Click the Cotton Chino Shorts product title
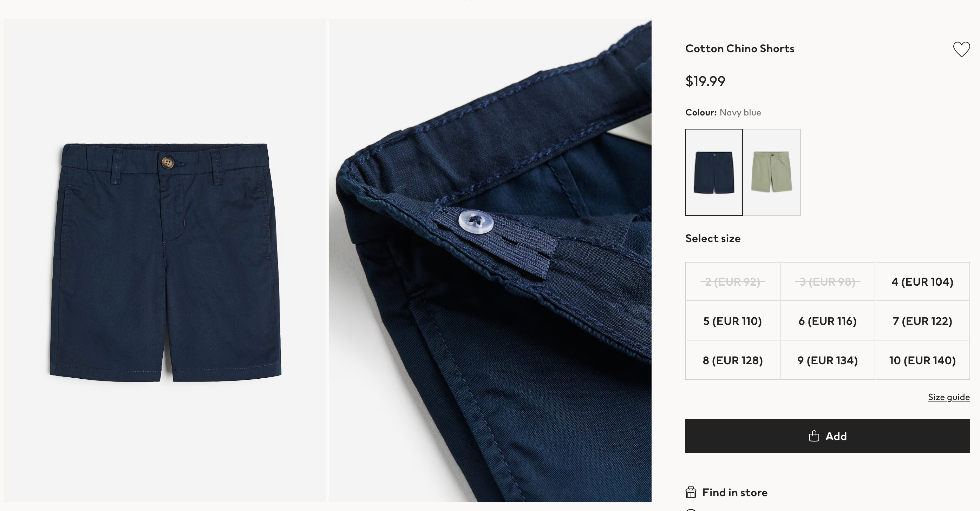This screenshot has width=980, height=511. (x=739, y=49)
